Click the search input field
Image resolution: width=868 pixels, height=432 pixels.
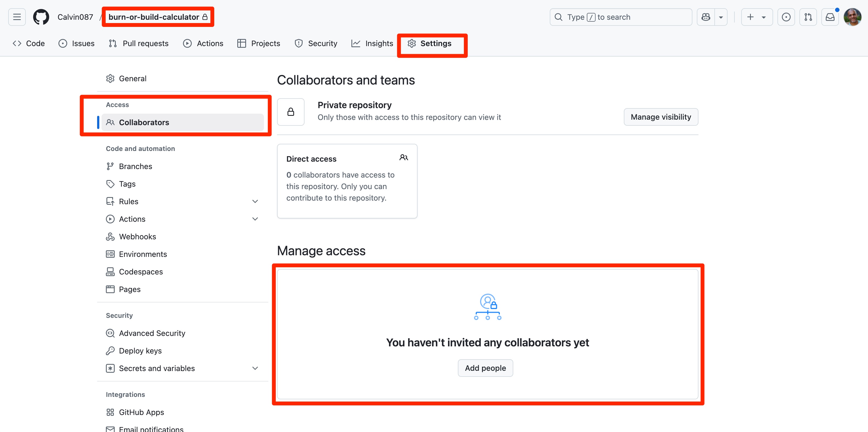621,17
